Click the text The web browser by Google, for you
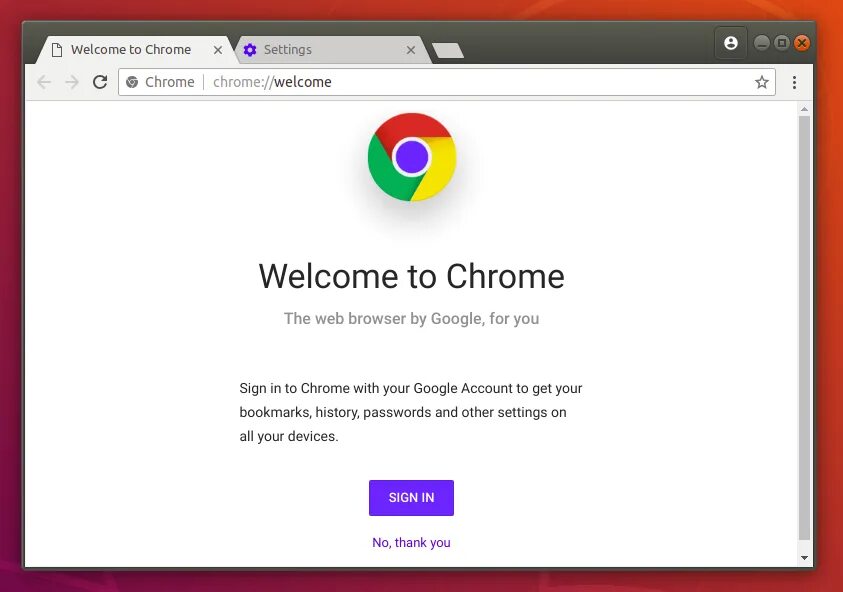This screenshot has width=843, height=592. coord(411,319)
